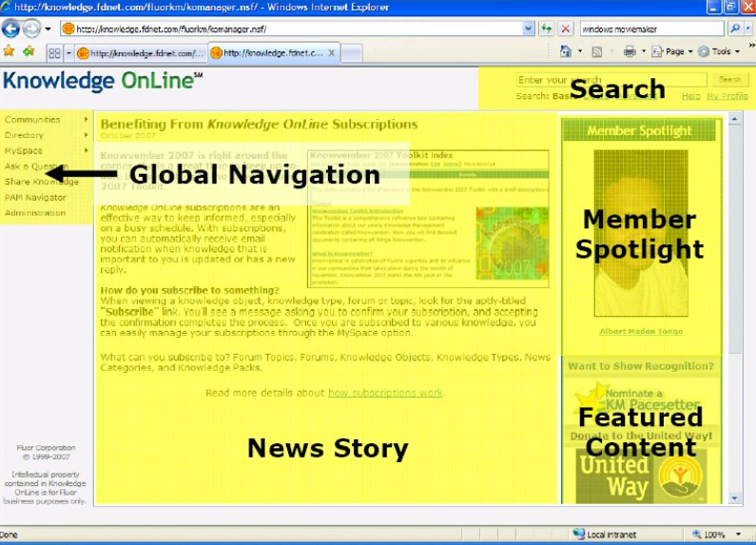Click the scrollbar up arrow

tap(734, 118)
